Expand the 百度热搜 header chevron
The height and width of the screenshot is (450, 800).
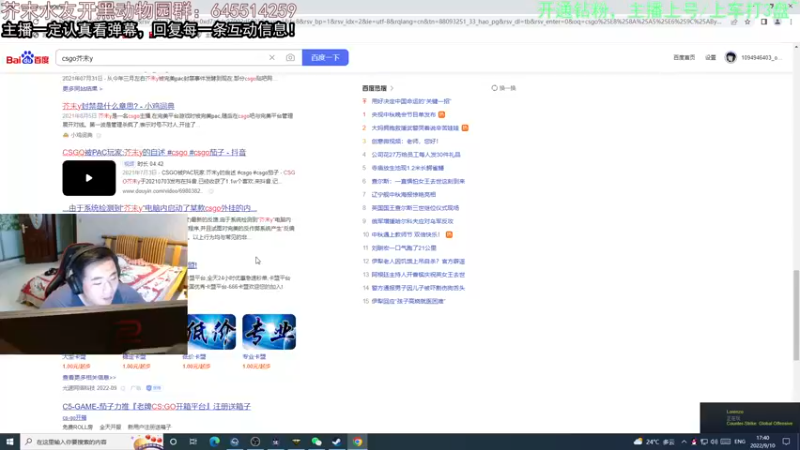[392, 88]
